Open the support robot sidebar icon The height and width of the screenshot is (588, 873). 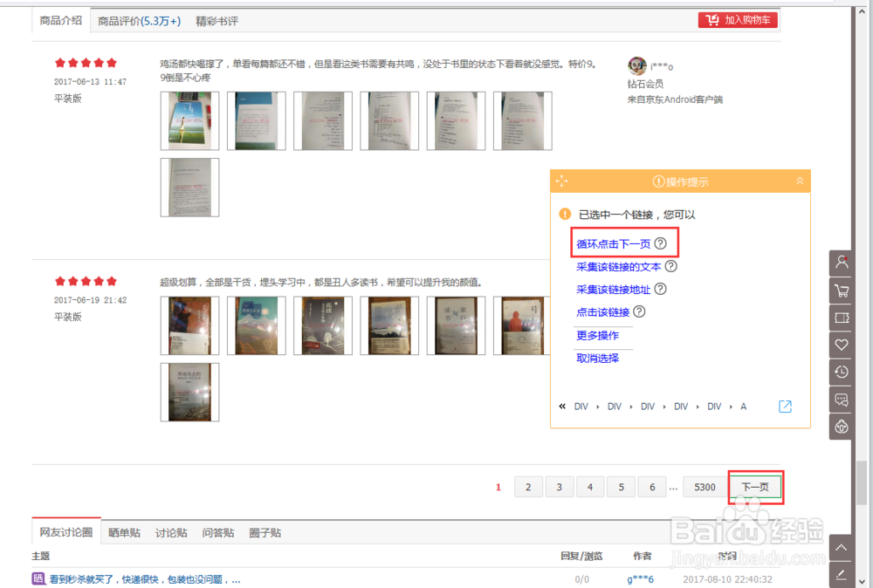click(842, 427)
